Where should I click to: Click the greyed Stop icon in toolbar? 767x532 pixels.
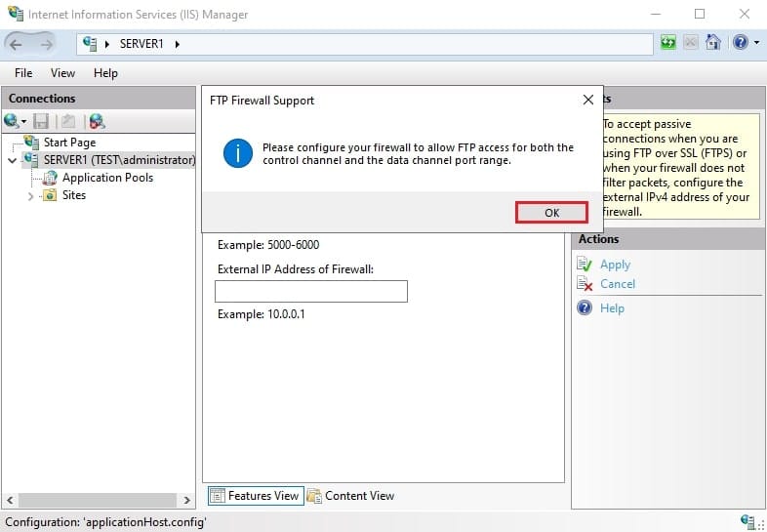tap(690, 43)
